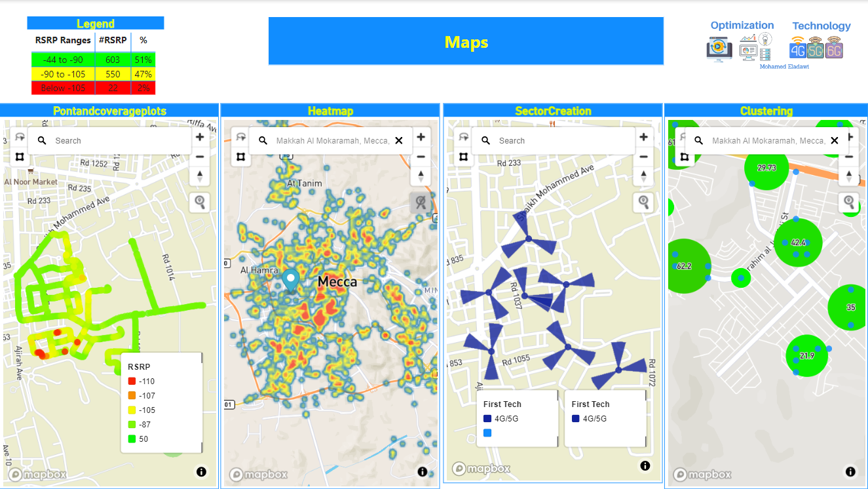Image resolution: width=868 pixels, height=489 pixels.
Task: Select the yellow -105 RSRP legend swatch
Action: (132, 410)
